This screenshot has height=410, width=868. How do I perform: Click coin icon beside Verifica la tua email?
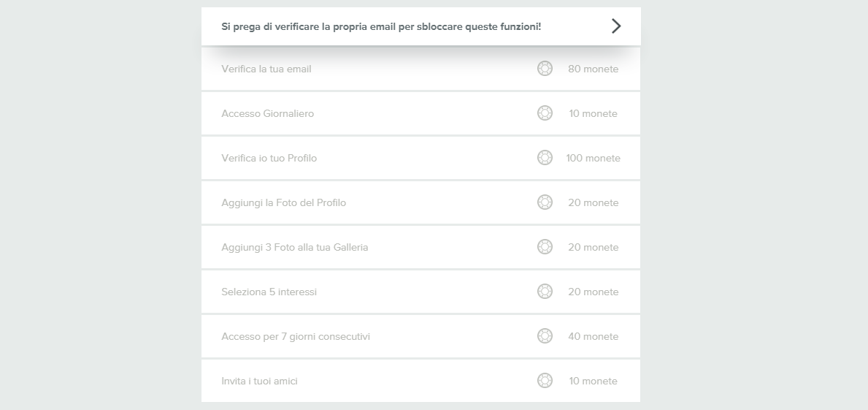545,69
